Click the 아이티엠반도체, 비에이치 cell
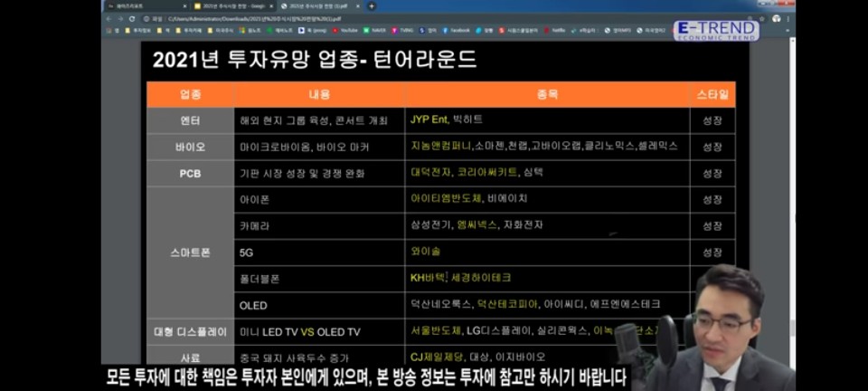The image size is (868, 391). pos(547,199)
